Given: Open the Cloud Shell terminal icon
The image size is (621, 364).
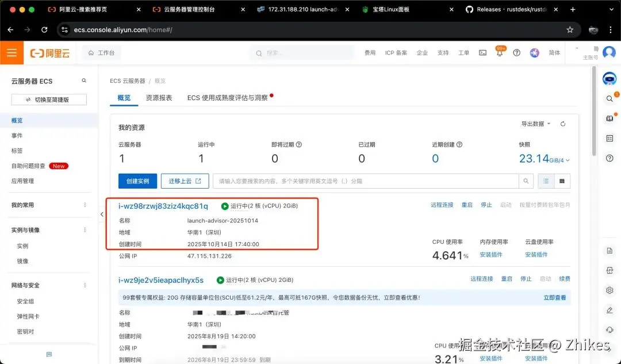Looking at the screenshot, I should (x=482, y=53).
